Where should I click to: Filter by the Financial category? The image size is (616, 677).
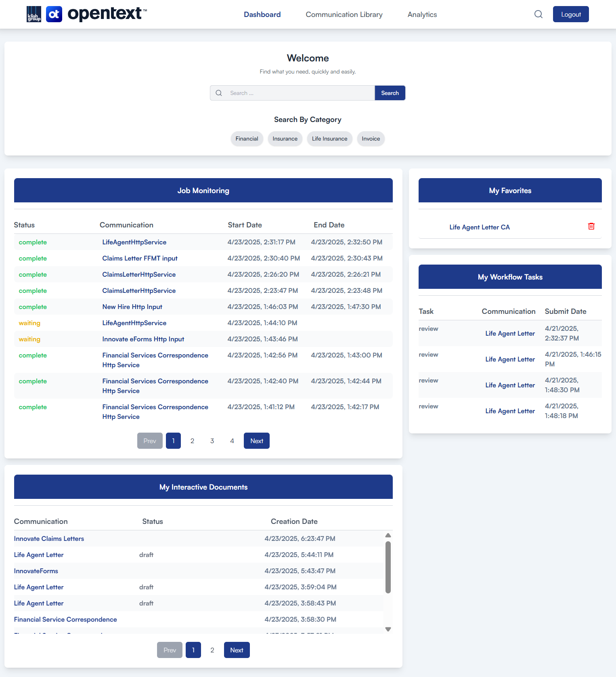click(x=247, y=139)
